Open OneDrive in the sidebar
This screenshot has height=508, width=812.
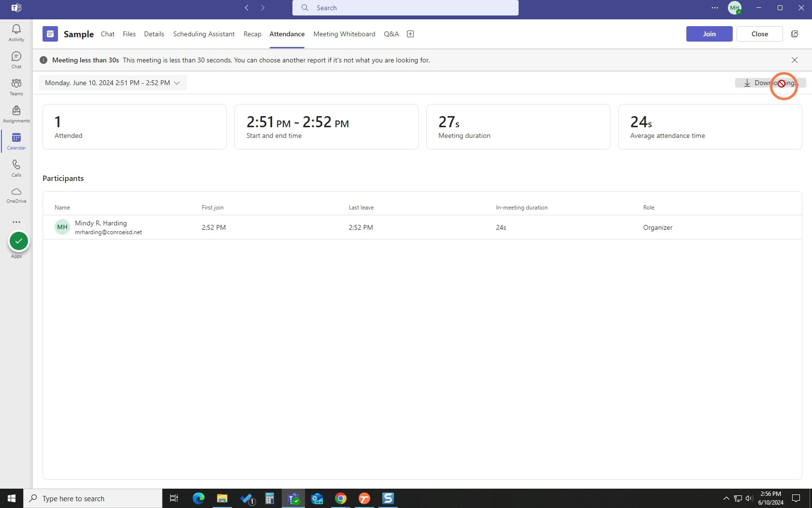[x=16, y=195]
